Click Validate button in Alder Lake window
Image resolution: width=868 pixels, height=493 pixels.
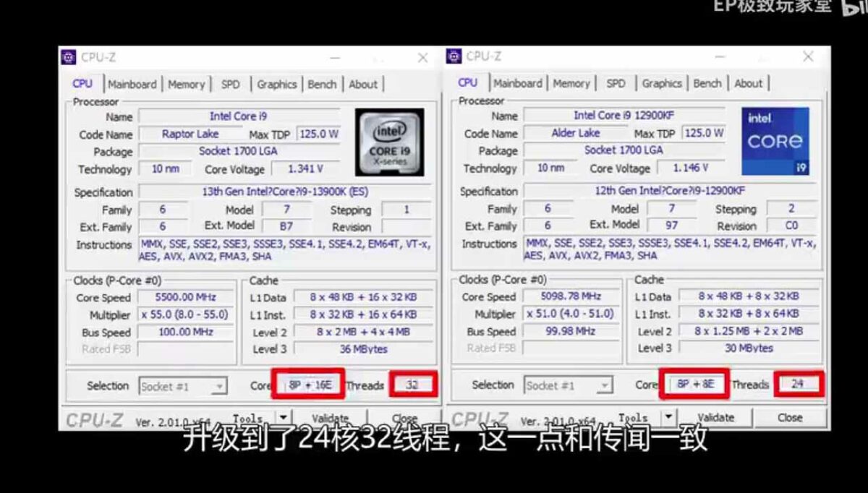pos(716,418)
